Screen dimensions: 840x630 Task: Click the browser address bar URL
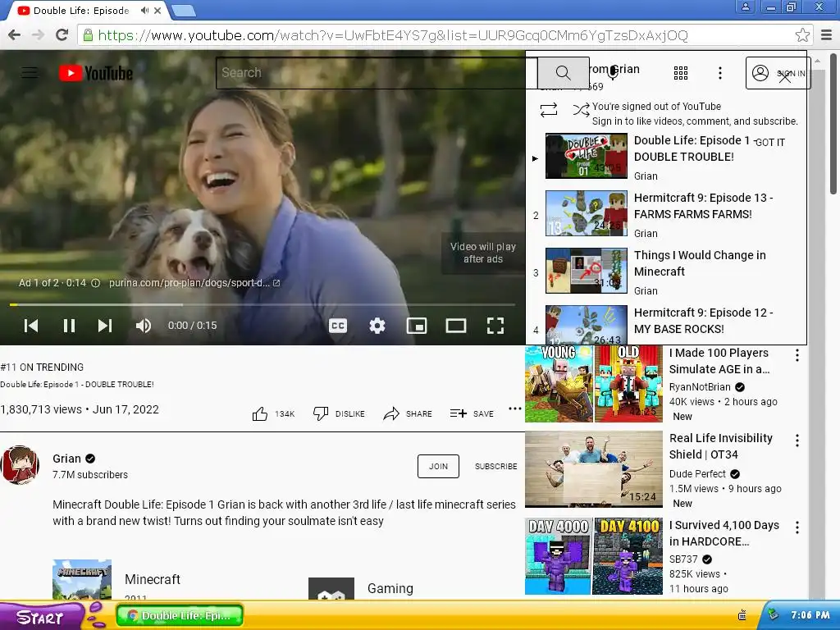click(x=393, y=35)
